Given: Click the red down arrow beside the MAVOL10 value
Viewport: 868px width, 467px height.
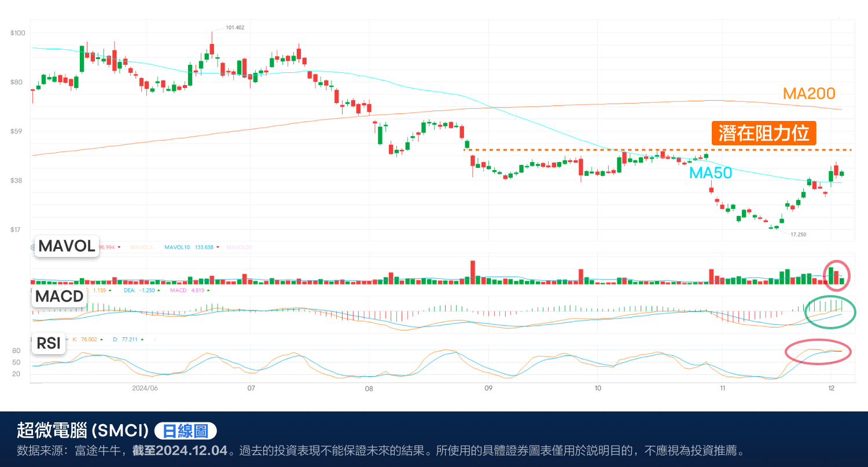Looking at the screenshot, I should [x=218, y=247].
